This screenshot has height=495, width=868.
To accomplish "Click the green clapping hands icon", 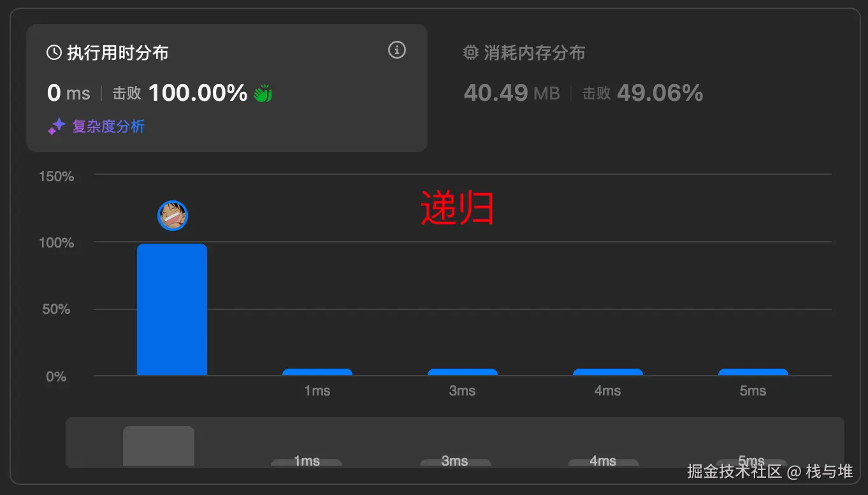I will (x=263, y=93).
